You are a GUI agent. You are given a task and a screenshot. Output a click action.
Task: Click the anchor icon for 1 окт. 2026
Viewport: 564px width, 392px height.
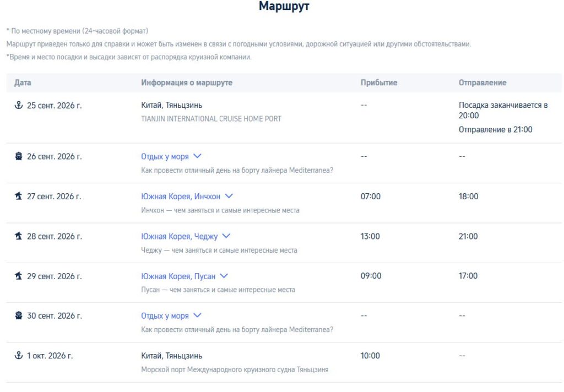tap(18, 355)
